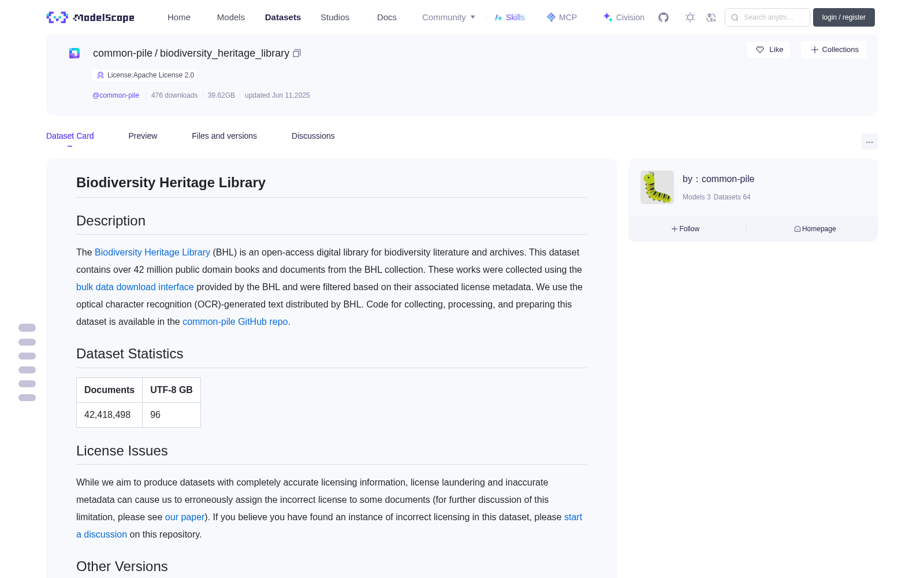
Task: Click the 476 downloads text
Action: (x=174, y=95)
